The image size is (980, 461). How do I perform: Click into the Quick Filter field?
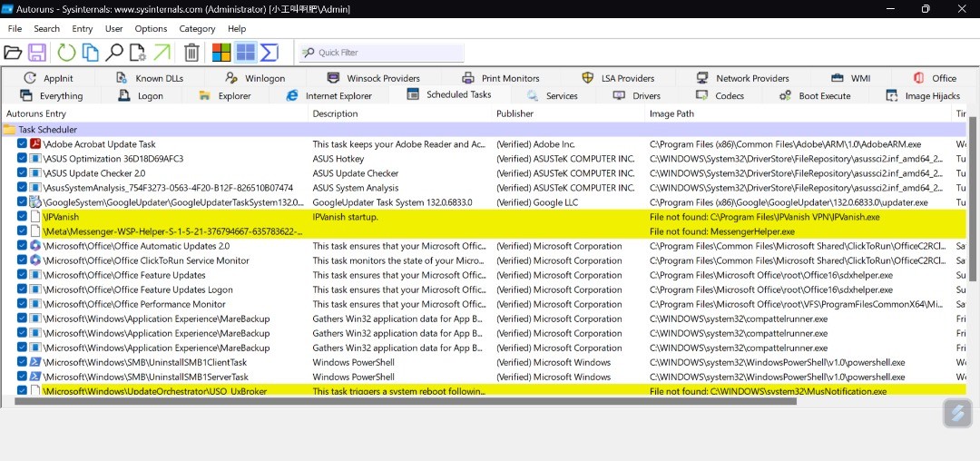tap(382, 53)
